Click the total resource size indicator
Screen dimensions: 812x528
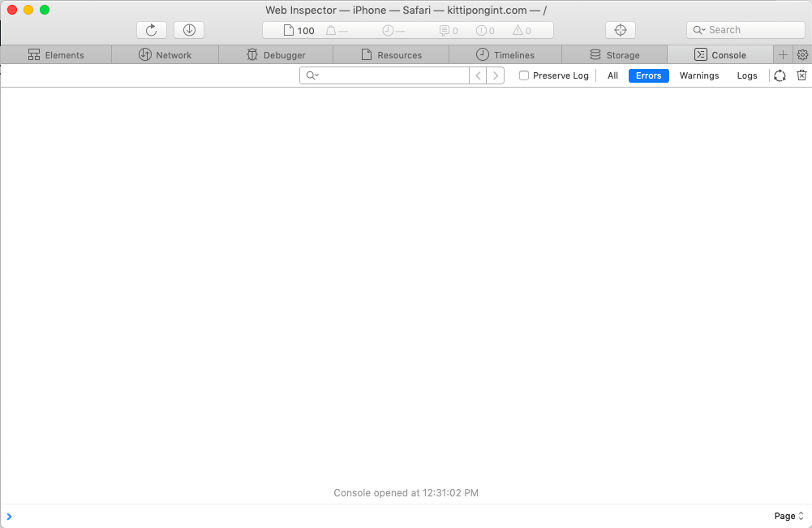tap(337, 31)
